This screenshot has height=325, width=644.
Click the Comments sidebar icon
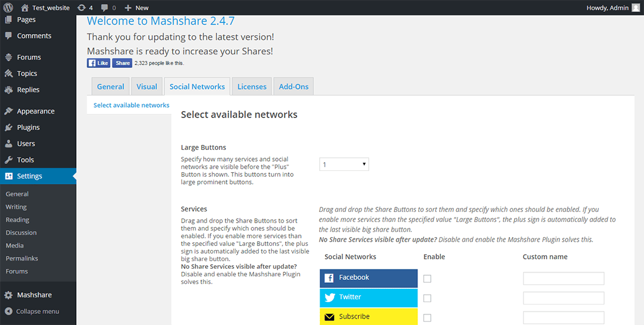click(x=8, y=36)
